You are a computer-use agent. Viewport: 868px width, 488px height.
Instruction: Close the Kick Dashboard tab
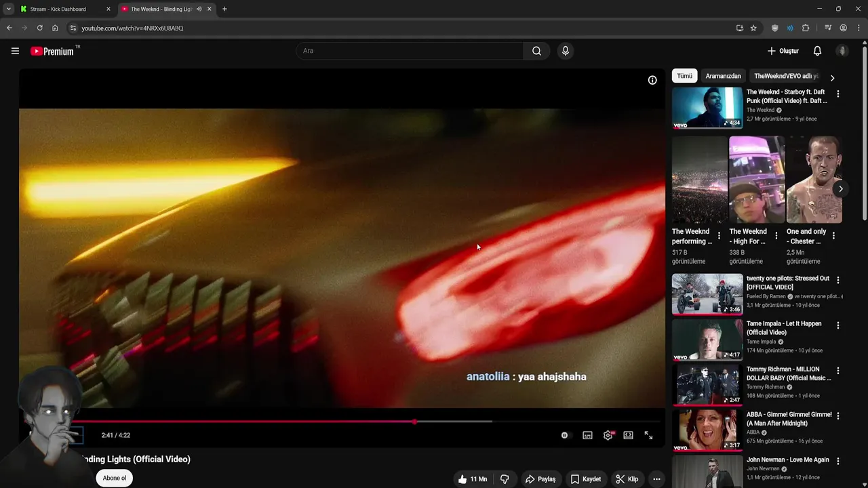[x=108, y=9]
